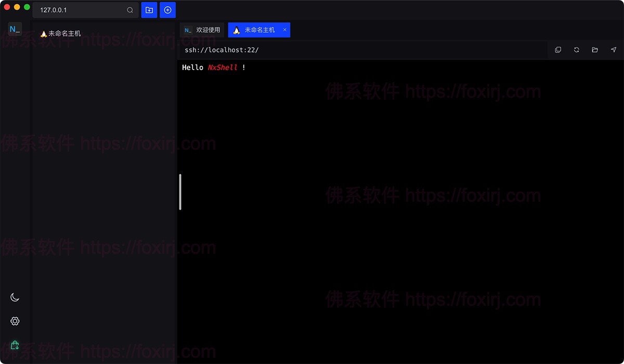Open settings via the gear icon
Image resolution: width=624 pixels, height=364 pixels.
pos(15,321)
